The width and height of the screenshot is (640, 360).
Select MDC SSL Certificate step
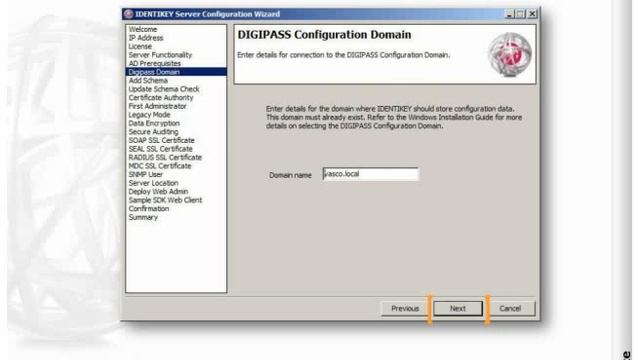tap(160, 166)
